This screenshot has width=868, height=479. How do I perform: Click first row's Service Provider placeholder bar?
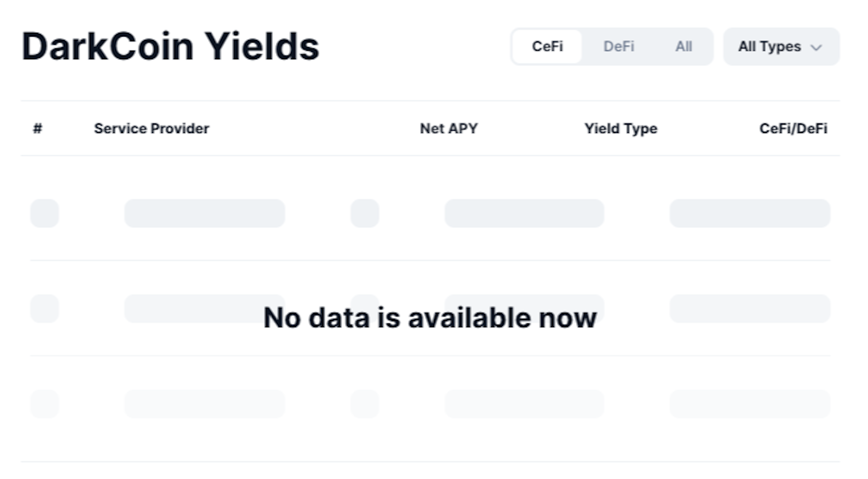[204, 213]
